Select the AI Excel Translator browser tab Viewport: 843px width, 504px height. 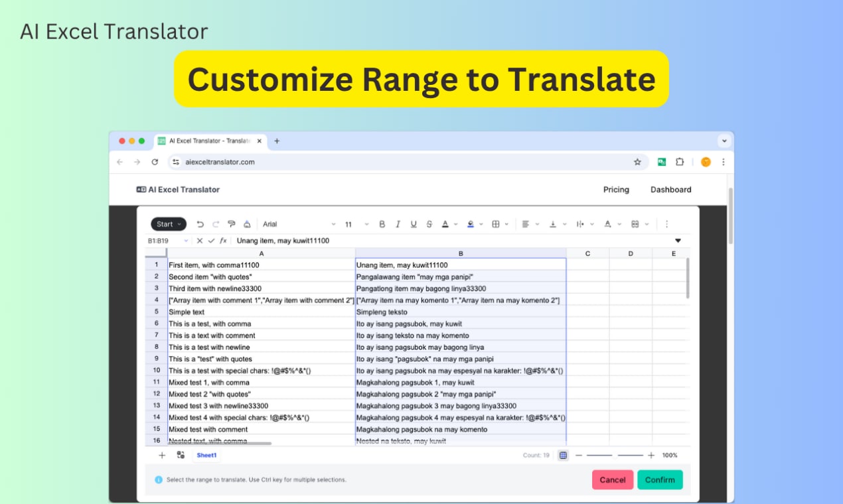210,141
